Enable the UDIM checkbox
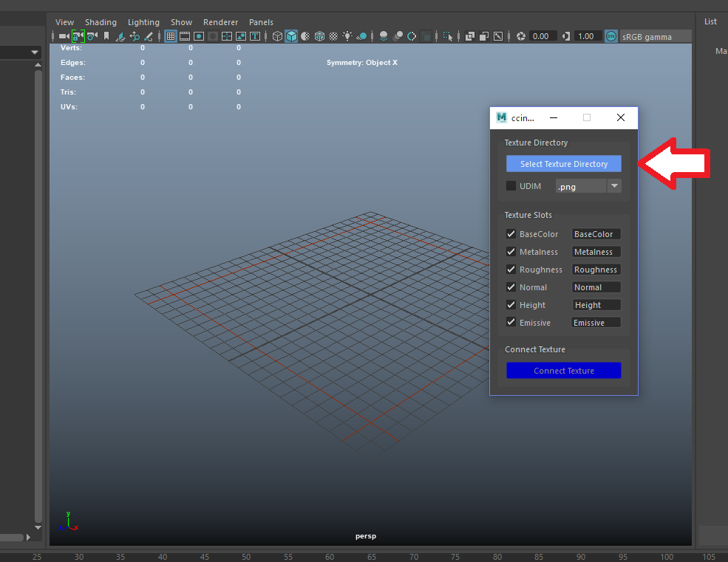Viewport: 728px width, 562px height. pyautogui.click(x=511, y=186)
